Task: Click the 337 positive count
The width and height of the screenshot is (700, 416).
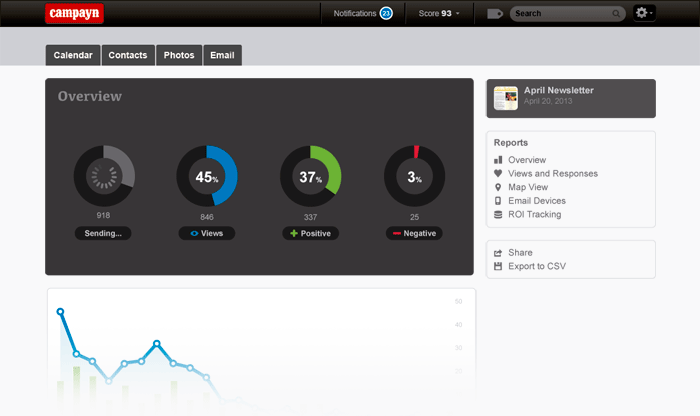Action: (310, 217)
